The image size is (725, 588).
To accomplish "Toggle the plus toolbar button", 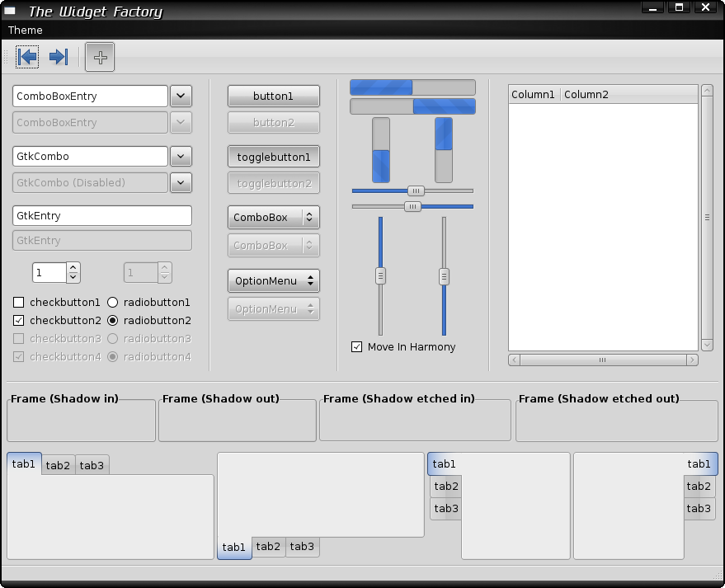I will point(100,58).
